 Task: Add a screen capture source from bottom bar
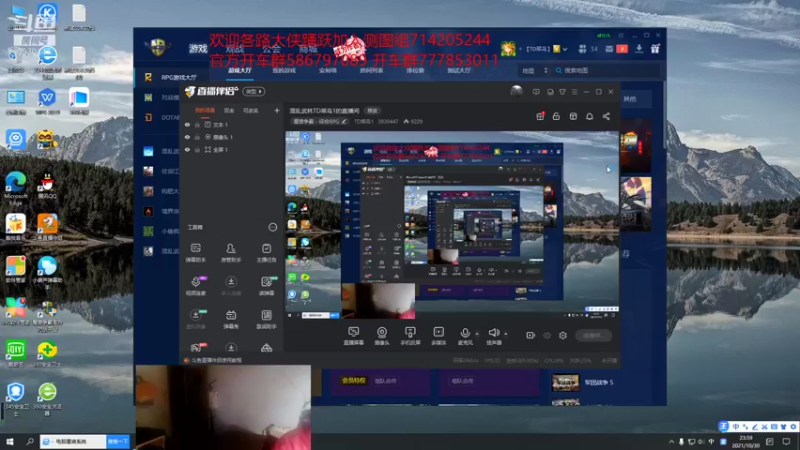(354, 336)
